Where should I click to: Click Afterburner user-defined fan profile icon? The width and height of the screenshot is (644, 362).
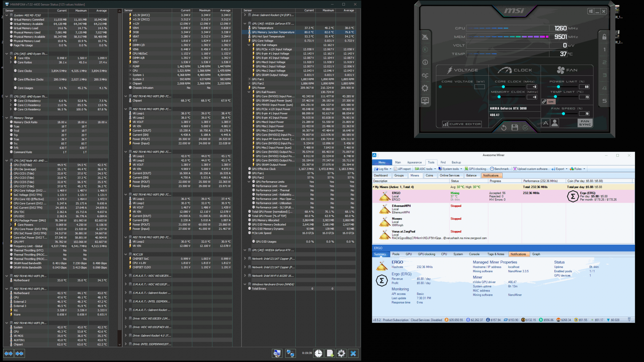(x=554, y=123)
